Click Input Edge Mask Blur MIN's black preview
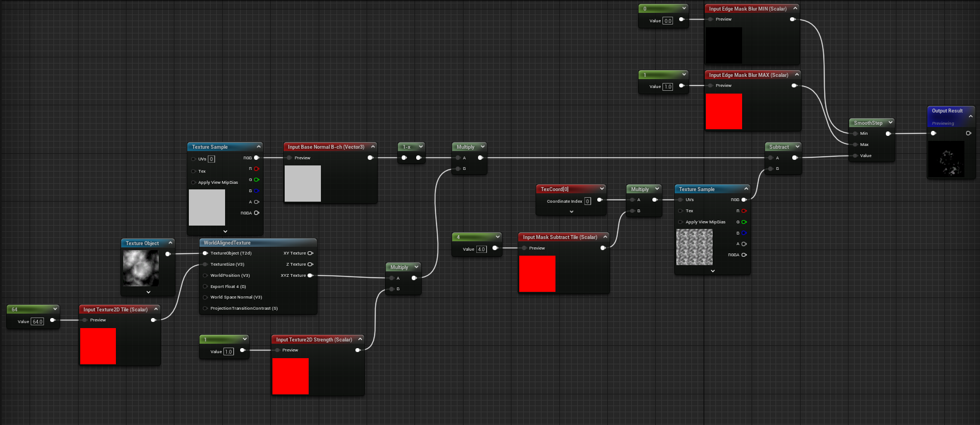Image resolution: width=980 pixels, height=425 pixels. click(724, 45)
